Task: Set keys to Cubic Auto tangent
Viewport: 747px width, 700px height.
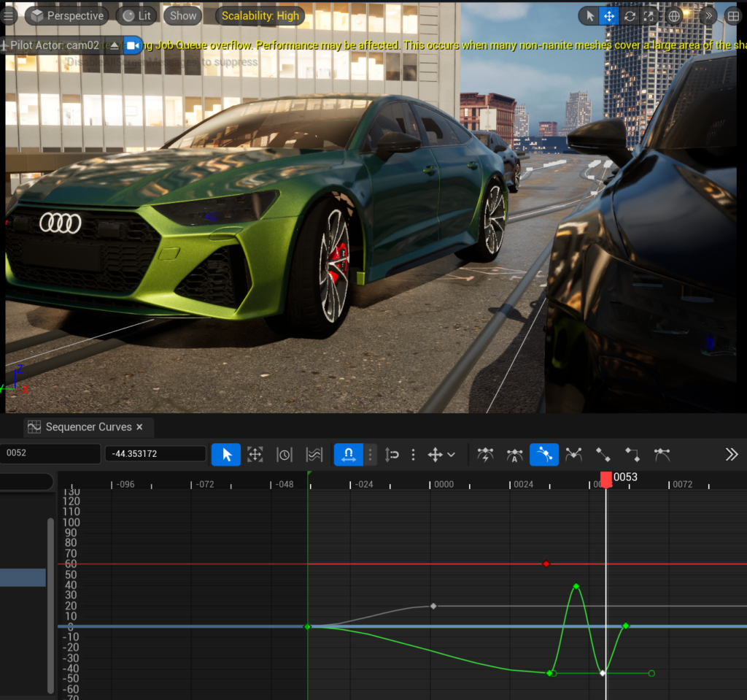Action: pos(514,455)
